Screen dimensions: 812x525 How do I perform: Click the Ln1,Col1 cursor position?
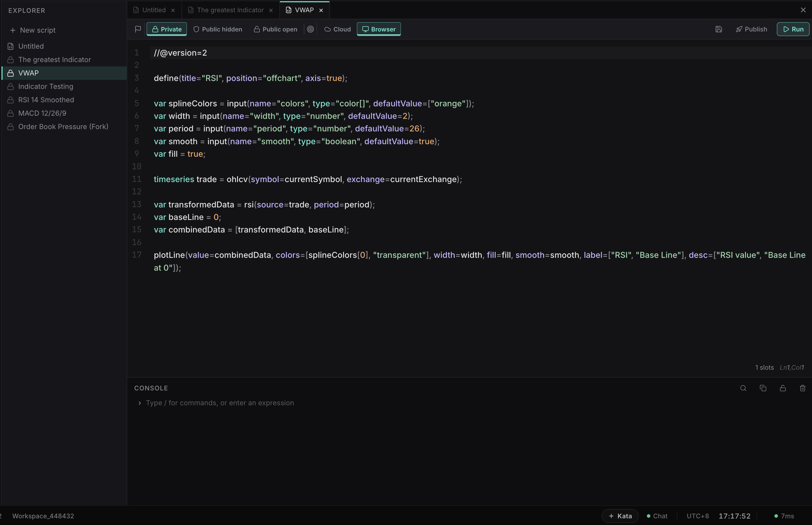tap(792, 367)
